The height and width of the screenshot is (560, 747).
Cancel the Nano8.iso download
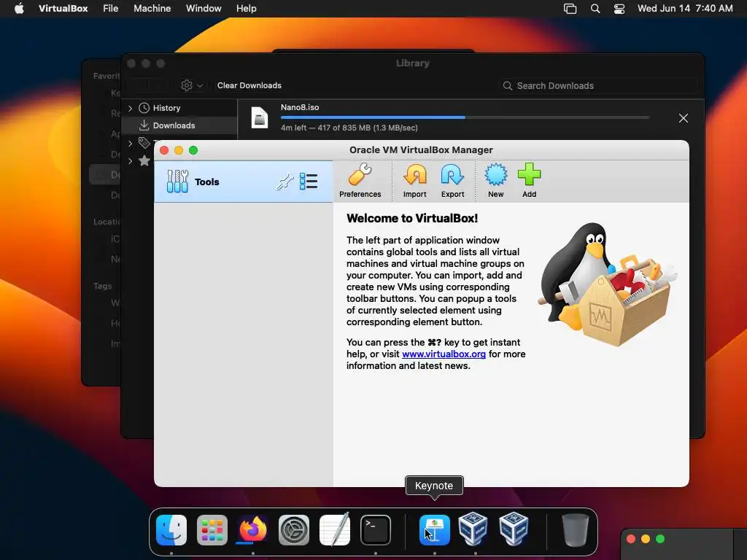coord(683,118)
